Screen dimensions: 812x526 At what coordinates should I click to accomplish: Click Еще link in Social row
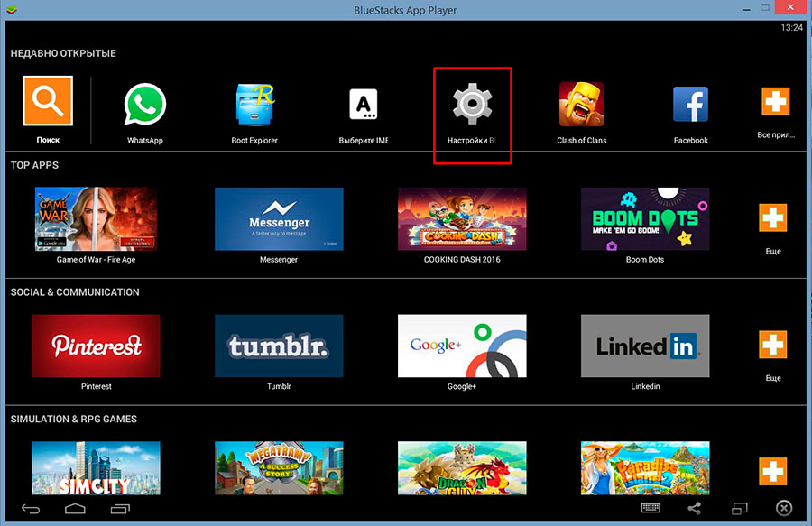point(773,378)
